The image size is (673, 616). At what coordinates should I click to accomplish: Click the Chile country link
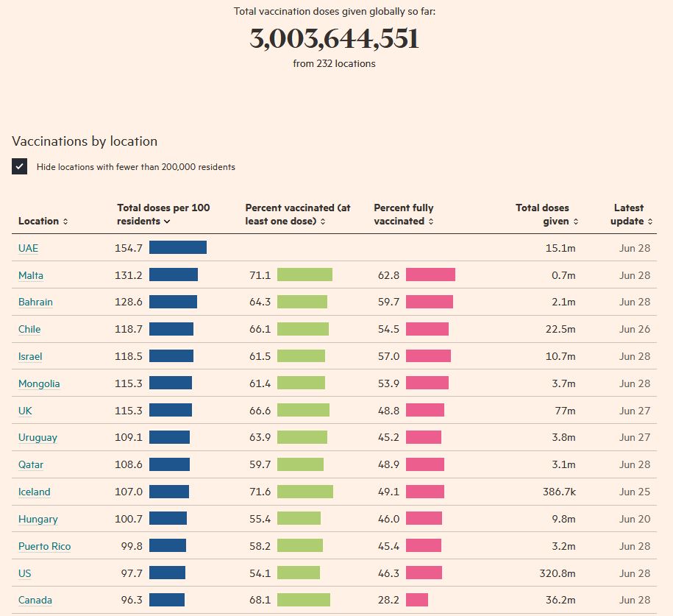pos(29,329)
